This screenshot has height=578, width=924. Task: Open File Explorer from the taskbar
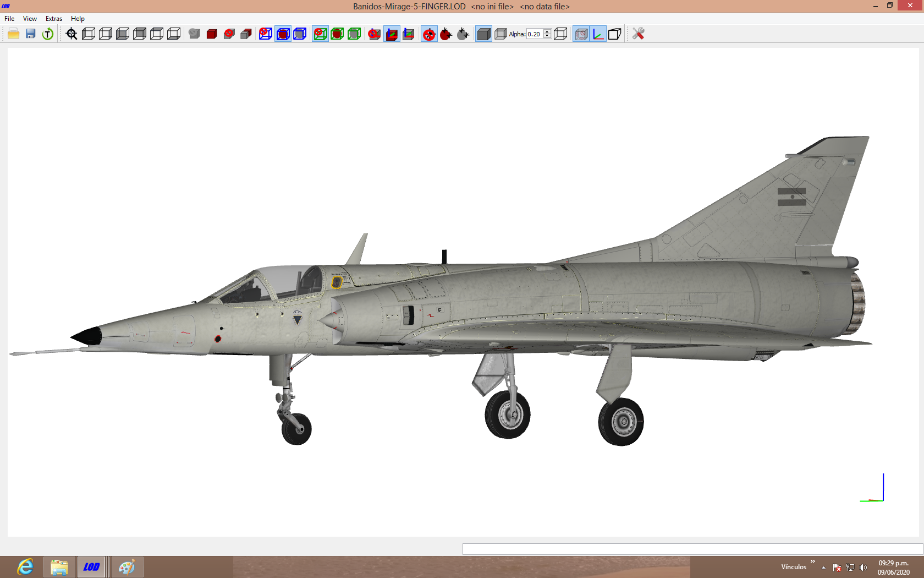pos(59,567)
